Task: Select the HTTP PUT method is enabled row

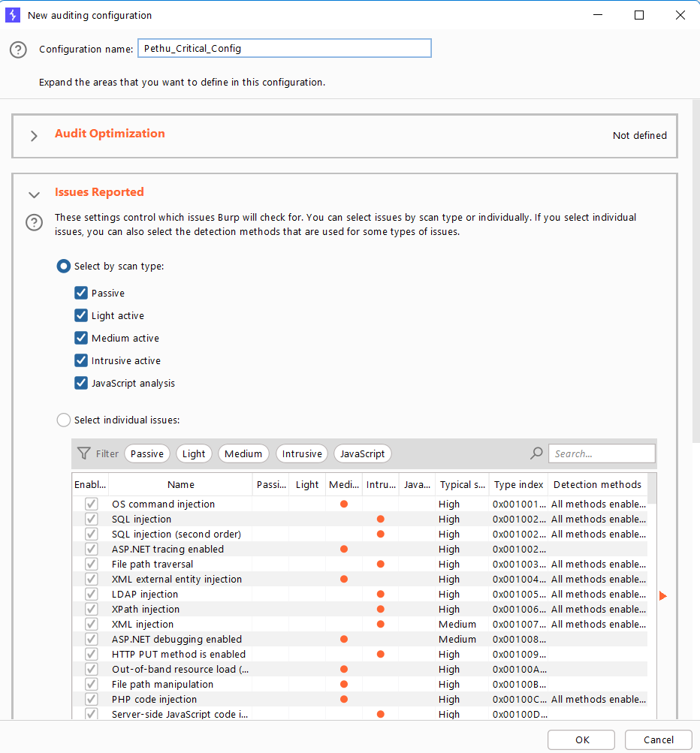Action: pyautogui.click(x=359, y=654)
